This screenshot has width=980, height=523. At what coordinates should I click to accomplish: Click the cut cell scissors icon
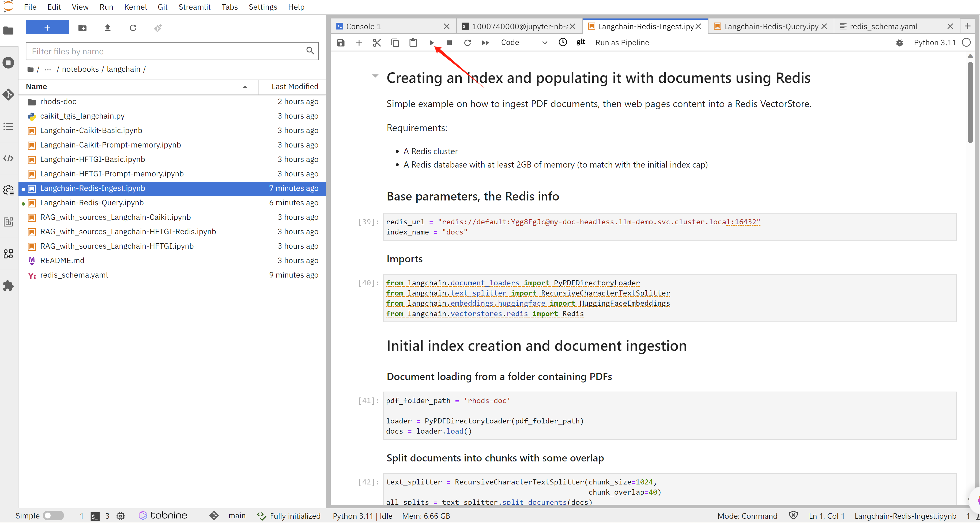377,43
